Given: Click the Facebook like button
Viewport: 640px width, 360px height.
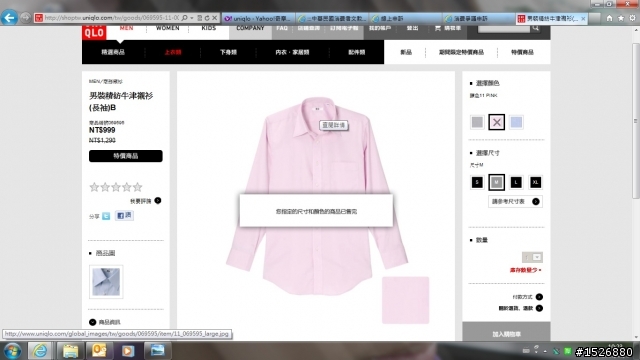Looking at the screenshot, I should point(124,215).
